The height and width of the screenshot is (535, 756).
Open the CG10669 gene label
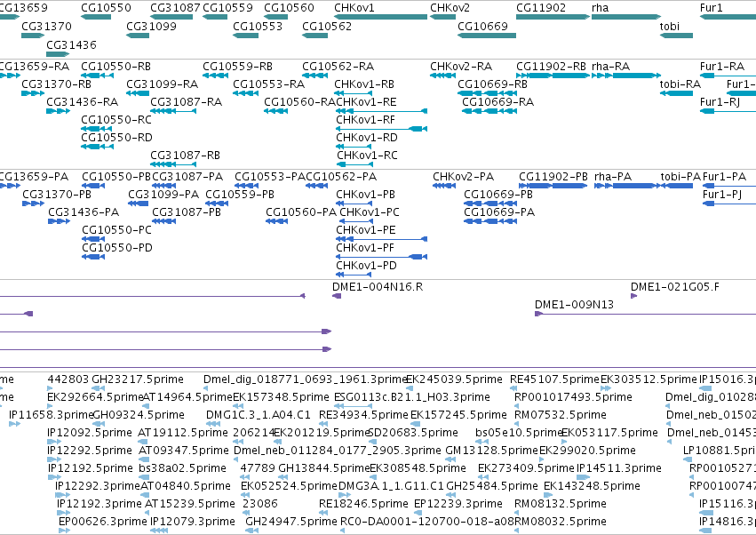click(x=482, y=26)
